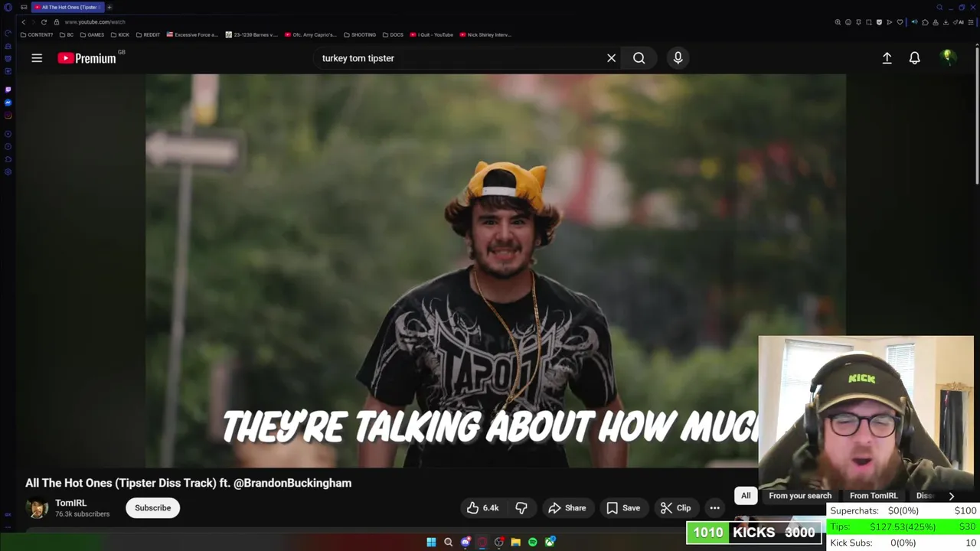This screenshot has height=551, width=980.
Task: Select the From your search chip
Action: (x=800, y=496)
